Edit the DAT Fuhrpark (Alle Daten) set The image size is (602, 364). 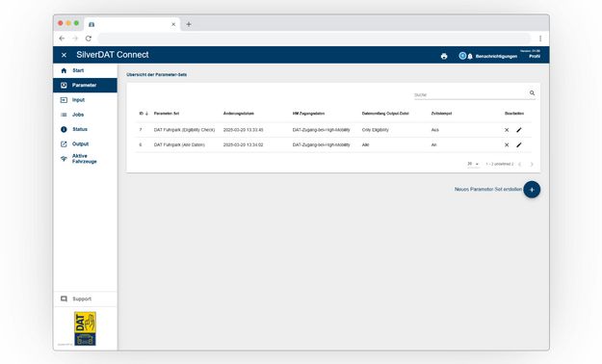(519, 144)
